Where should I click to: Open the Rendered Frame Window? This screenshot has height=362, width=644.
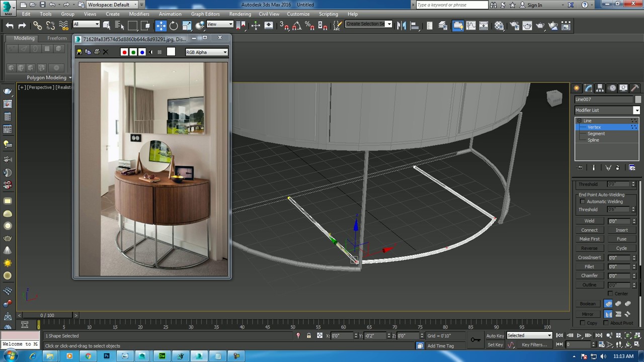527,26
